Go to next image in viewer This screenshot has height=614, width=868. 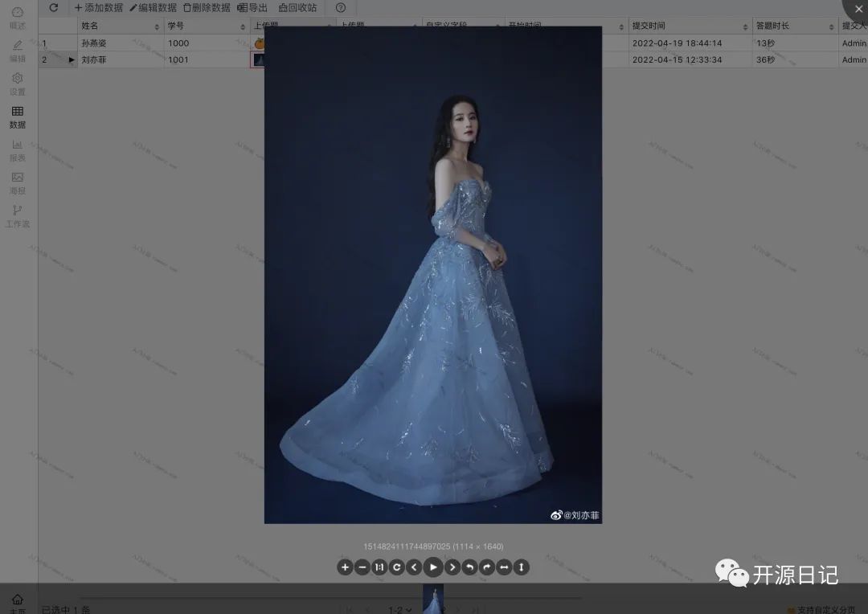[452, 567]
